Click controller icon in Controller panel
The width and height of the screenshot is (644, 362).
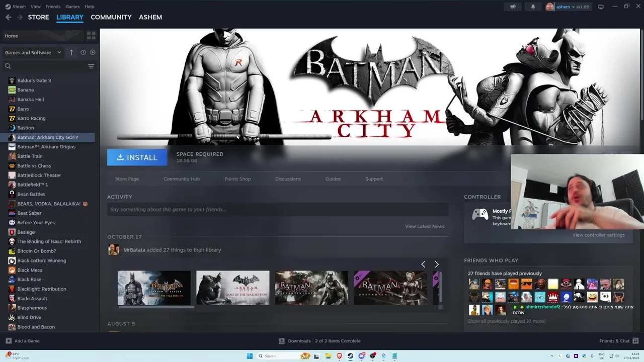point(479,215)
